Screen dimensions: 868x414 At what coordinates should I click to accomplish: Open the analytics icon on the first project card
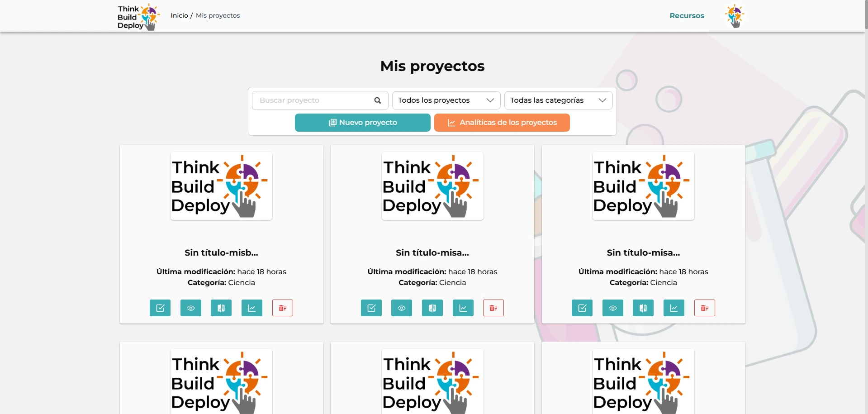pos(251,308)
